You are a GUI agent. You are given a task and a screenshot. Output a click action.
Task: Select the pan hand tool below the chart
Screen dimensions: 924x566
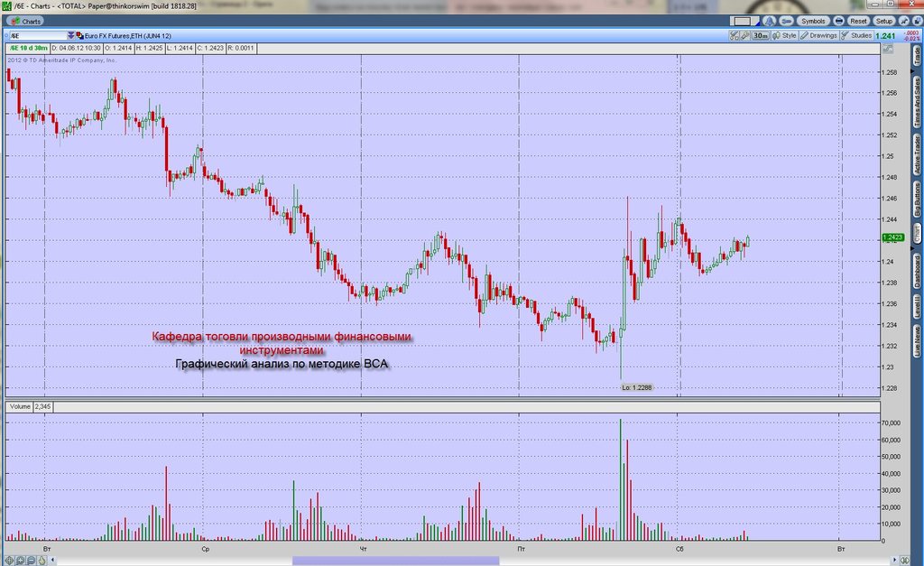tap(42, 560)
